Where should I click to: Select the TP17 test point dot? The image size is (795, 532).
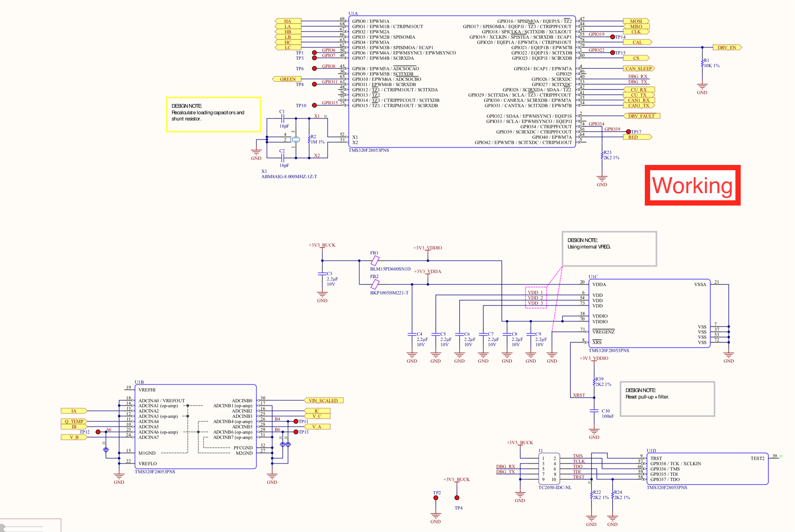click(628, 132)
